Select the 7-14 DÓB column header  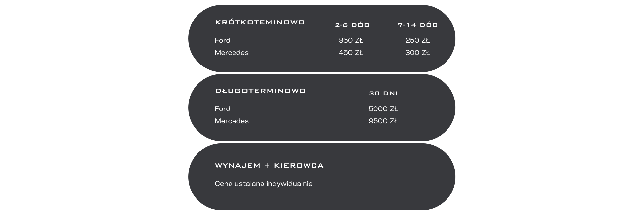(418, 25)
